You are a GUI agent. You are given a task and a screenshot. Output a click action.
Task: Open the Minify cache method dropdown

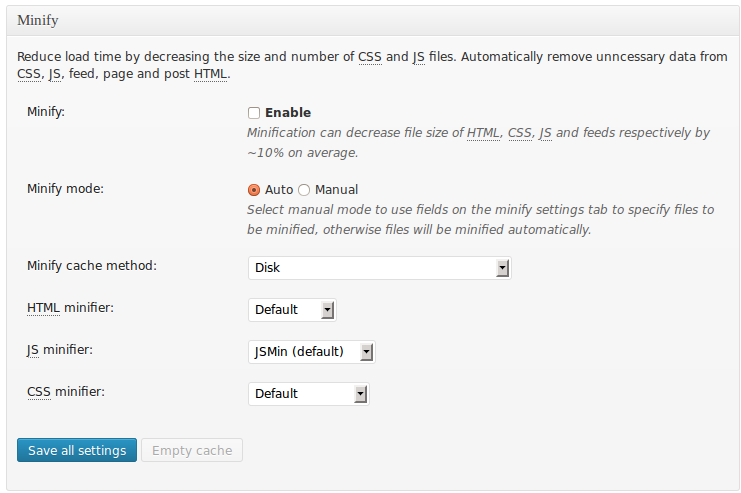pyautogui.click(x=379, y=268)
